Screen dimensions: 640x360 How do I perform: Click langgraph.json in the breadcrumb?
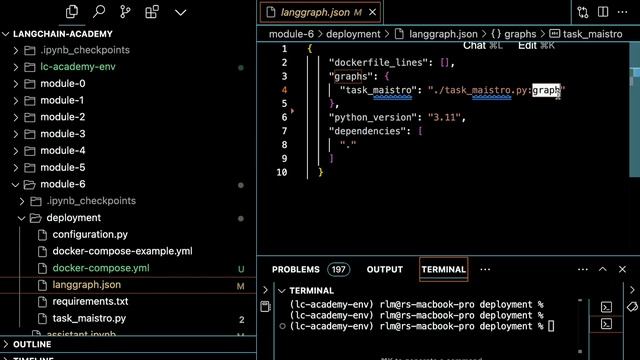pos(443,34)
